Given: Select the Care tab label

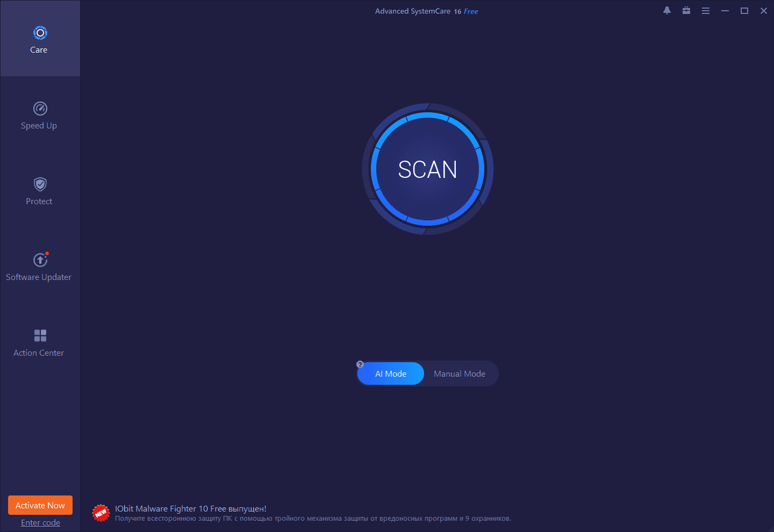Looking at the screenshot, I should [39, 50].
